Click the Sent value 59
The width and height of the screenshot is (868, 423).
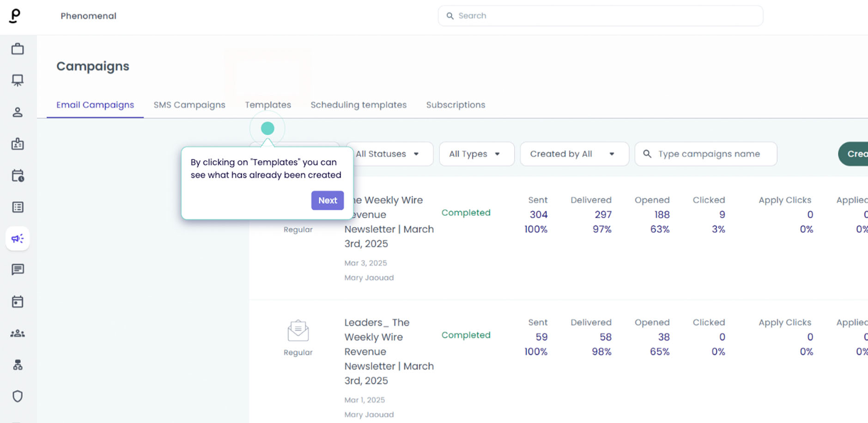pyautogui.click(x=541, y=337)
